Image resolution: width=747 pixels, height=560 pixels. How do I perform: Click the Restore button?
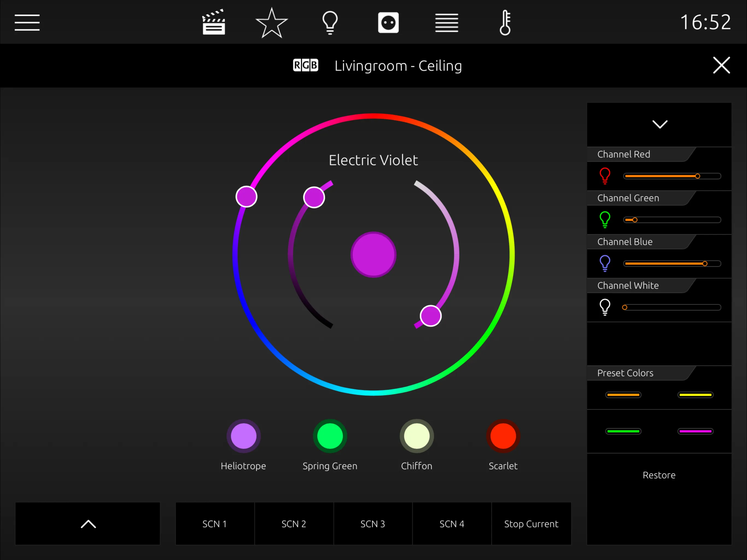(x=659, y=475)
